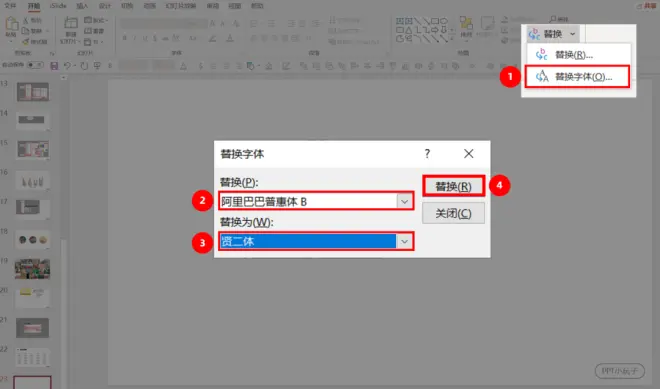
Task: Expand the 替换(P) font dropdown arrow
Action: coord(404,202)
